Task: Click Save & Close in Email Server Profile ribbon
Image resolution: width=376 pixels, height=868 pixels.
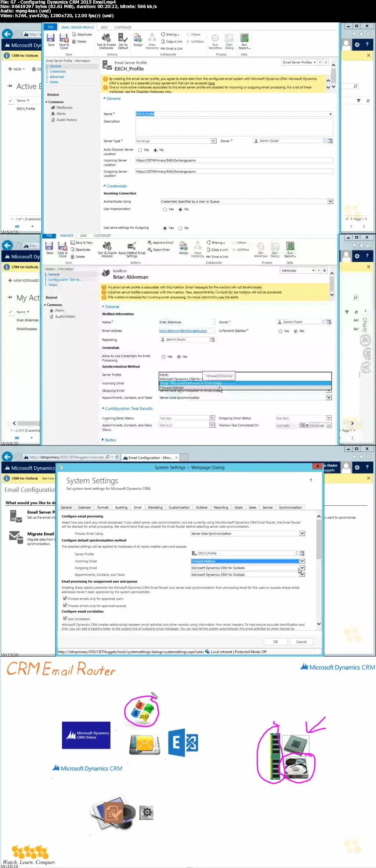Action: (64, 41)
